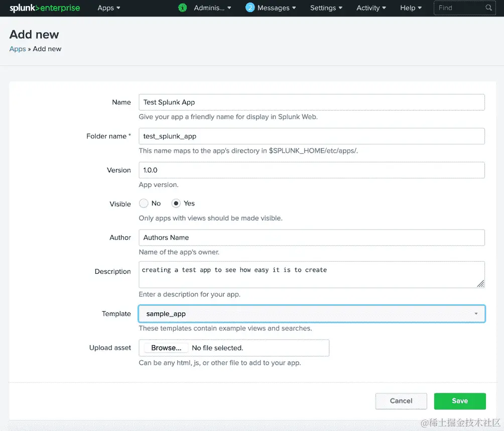This screenshot has height=431, width=504.
Task: Click the '$SPLUNK_HOME/etc/apps/' hint text
Action: pyautogui.click(x=313, y=151)
